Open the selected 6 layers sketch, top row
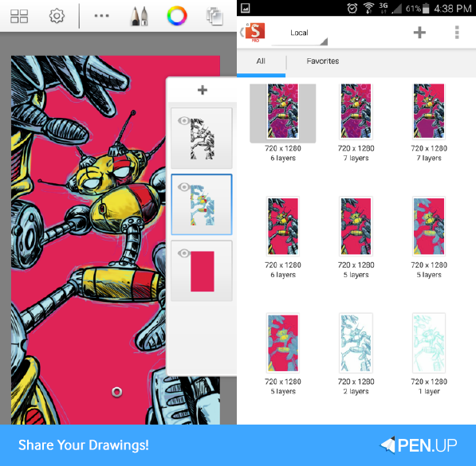476x466 pixels. pyautogui.click(x=283, y=111)
